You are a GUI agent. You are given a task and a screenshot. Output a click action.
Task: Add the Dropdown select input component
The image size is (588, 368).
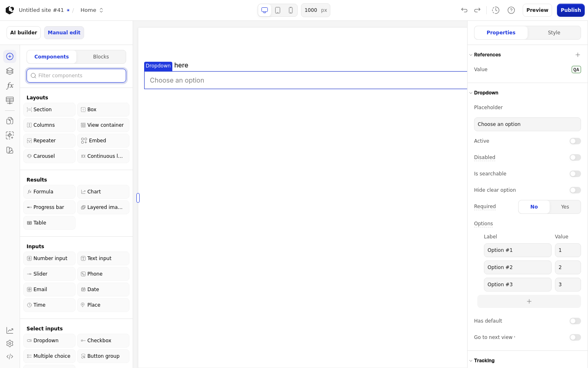point(49,341)
